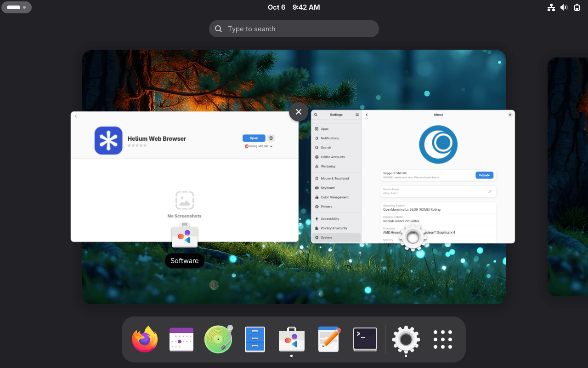Screen dimensions: 588x368
Task: Select Wellbeing in the Settings sidebar
Action: pyautogui.click(x=337, y=167)
